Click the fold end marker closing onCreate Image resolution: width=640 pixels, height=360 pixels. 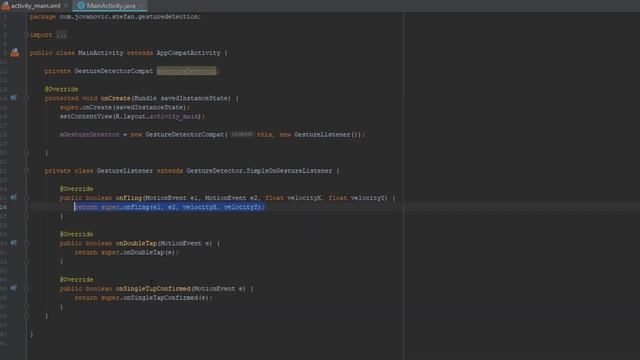[26, 153]
